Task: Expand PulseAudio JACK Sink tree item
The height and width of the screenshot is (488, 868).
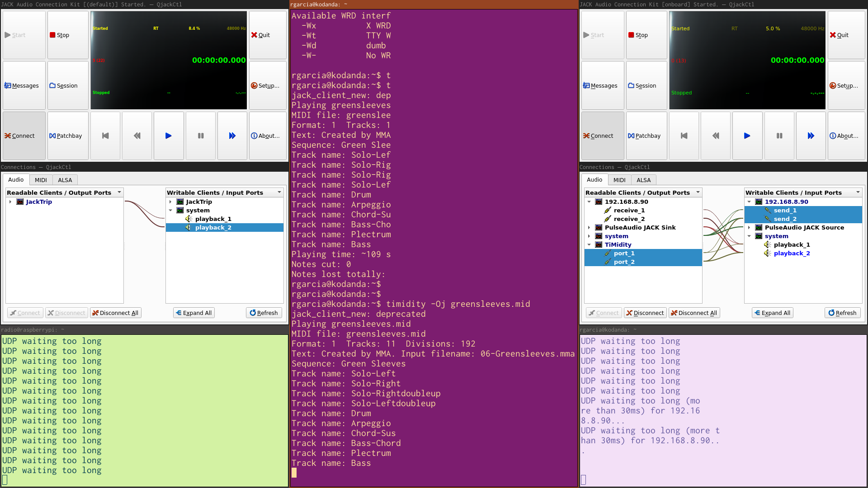Action: [589, 228]
